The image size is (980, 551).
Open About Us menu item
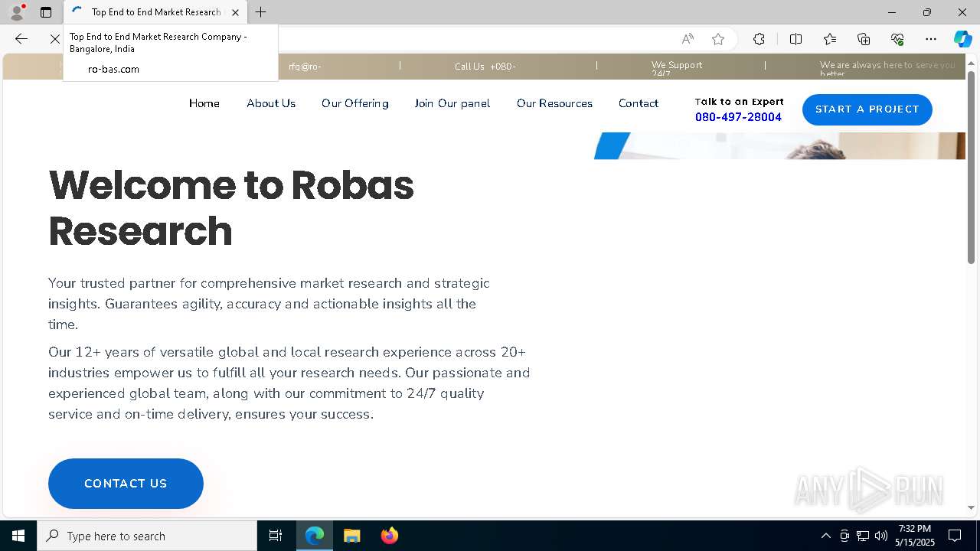tap(271, 103)
